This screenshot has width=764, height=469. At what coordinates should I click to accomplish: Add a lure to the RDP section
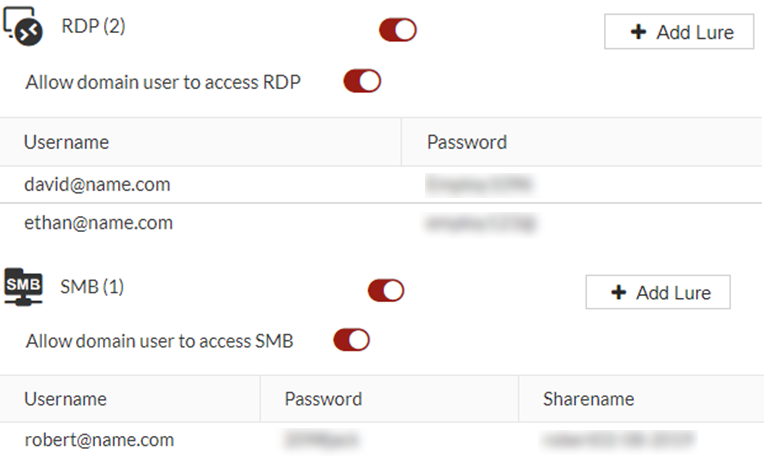tap(679, 32)
